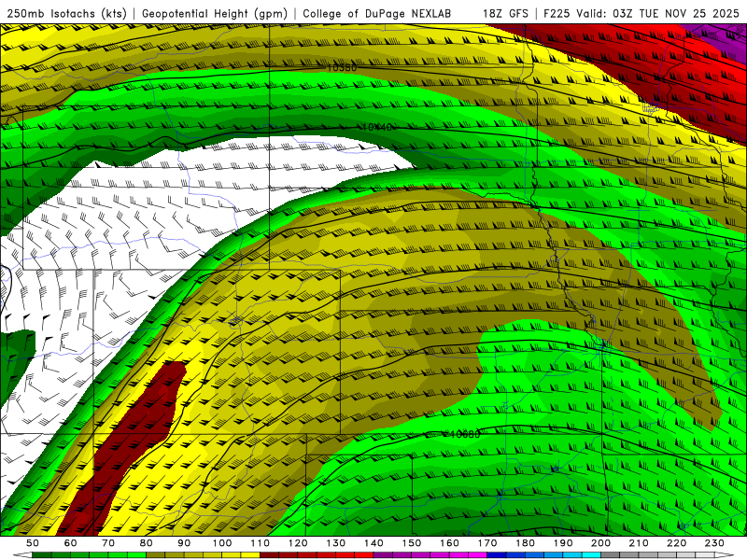Click the dark blue legend swatch after 170
This screenshot has height=560, width=747.
pyautogui.click(x=497, y=555)
